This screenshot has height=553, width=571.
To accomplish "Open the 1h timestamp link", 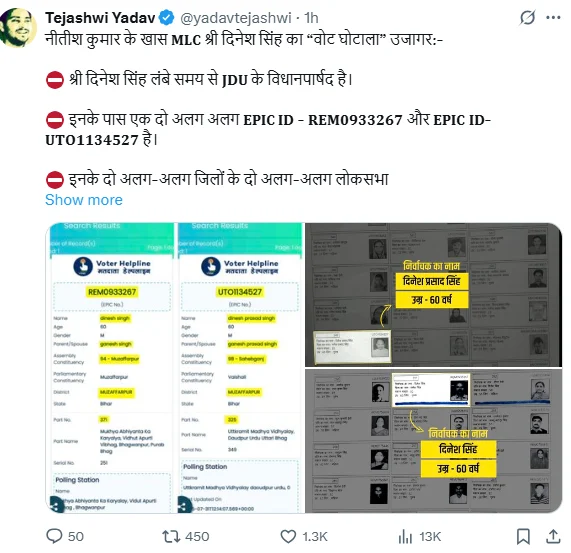I will click(x=311, y=18).
